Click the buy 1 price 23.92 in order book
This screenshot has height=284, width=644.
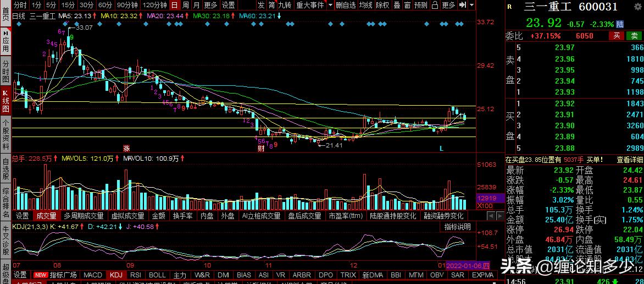(564, 103)
